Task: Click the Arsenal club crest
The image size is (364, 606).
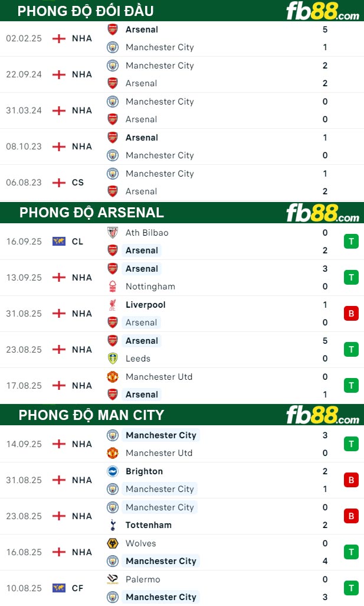Action: click(x=111, y=29)
